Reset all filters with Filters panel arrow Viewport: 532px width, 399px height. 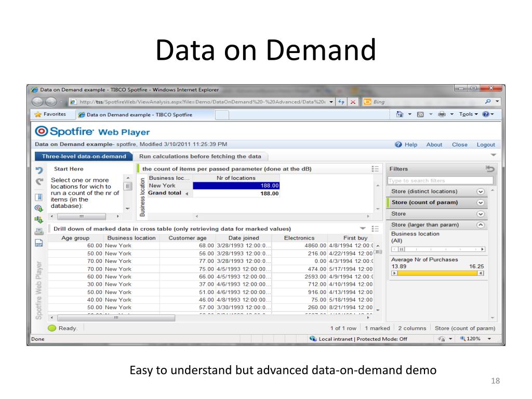point(490,169)
